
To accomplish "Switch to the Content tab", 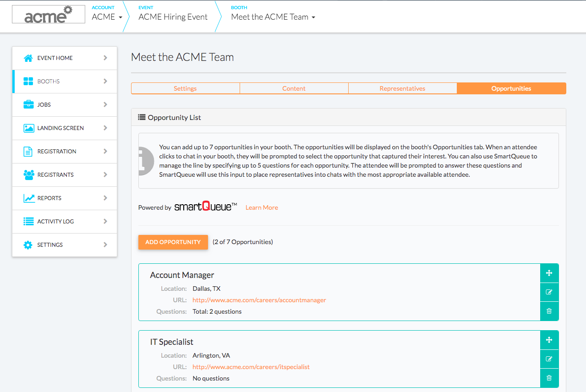I will pyautogui.click(x=294, y=88).
